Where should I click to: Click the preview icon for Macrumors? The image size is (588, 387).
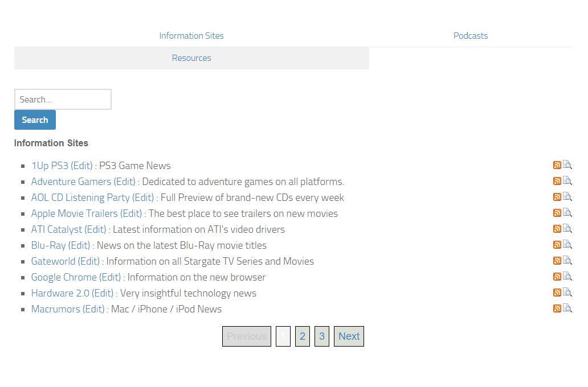567,308
